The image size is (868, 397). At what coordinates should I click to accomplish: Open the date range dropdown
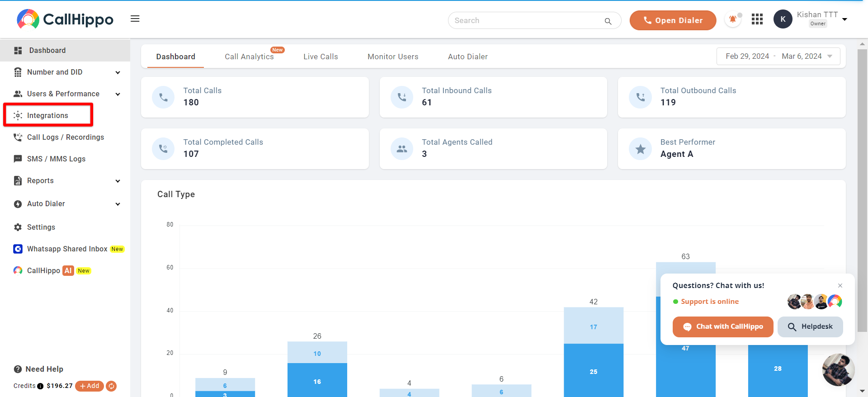tap(778, 57)
